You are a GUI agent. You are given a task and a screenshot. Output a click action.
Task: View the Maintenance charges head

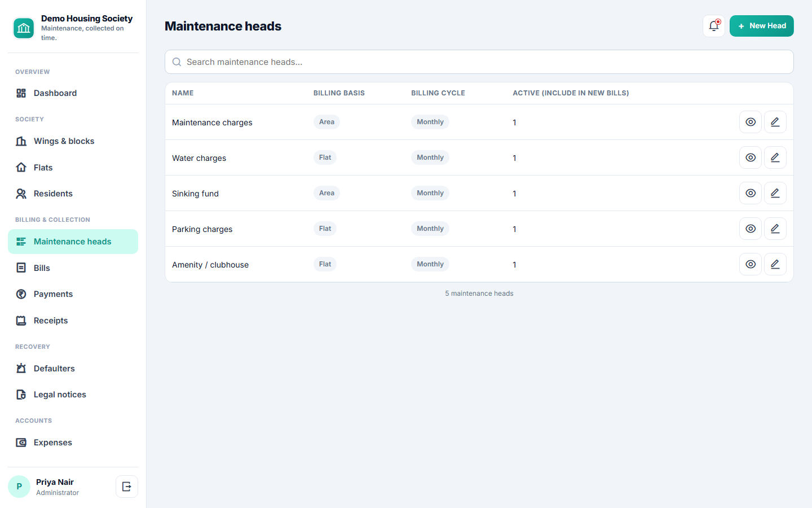tap(751, 122)
